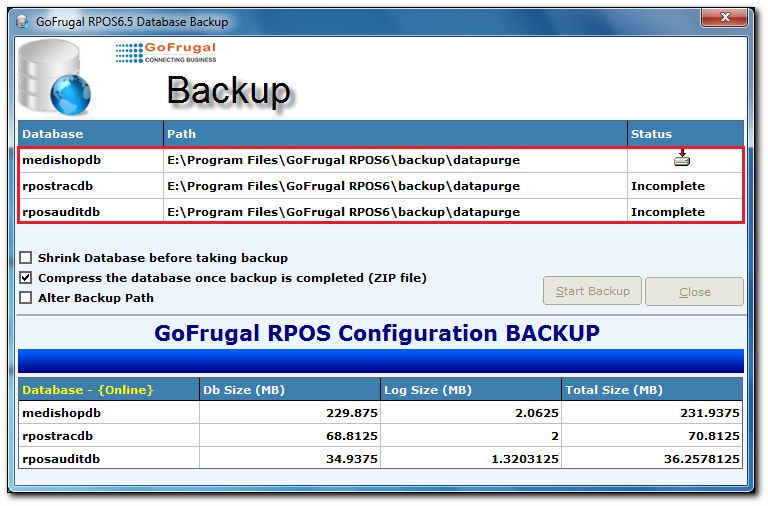Click the large Backup title text
The width and height of the screenshot is (768, 506).
(228, 91)
